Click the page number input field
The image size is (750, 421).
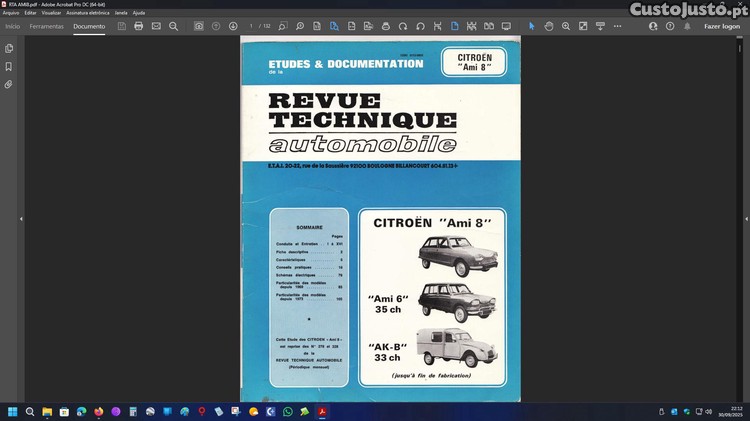[252, 26]
